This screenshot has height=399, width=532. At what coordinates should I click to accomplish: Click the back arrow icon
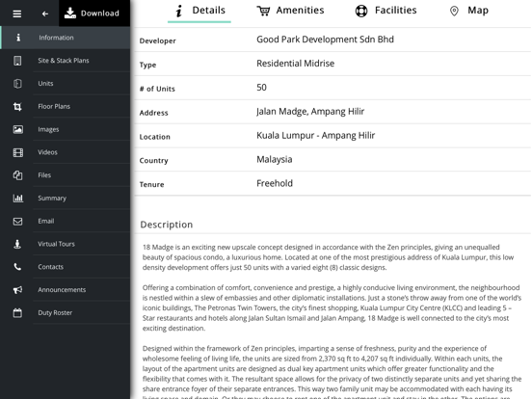[44, 13]
